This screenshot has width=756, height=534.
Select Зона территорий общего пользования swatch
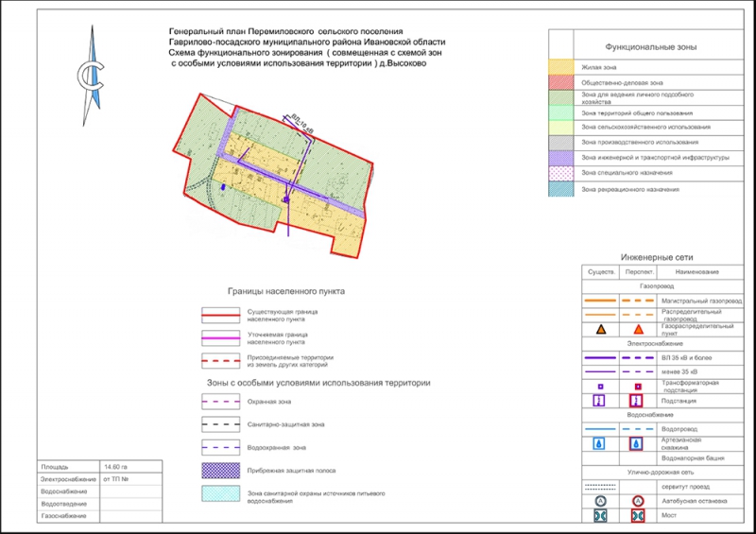561,112
